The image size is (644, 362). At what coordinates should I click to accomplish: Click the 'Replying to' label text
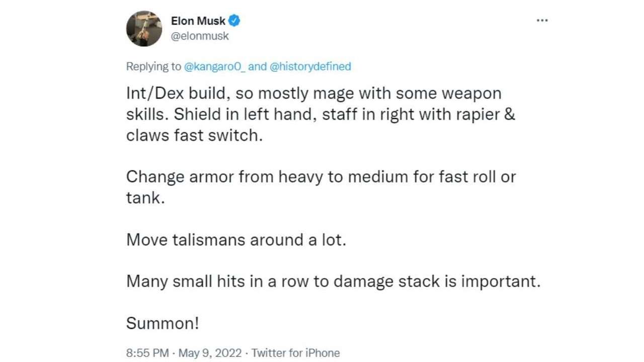coord(153,66)
